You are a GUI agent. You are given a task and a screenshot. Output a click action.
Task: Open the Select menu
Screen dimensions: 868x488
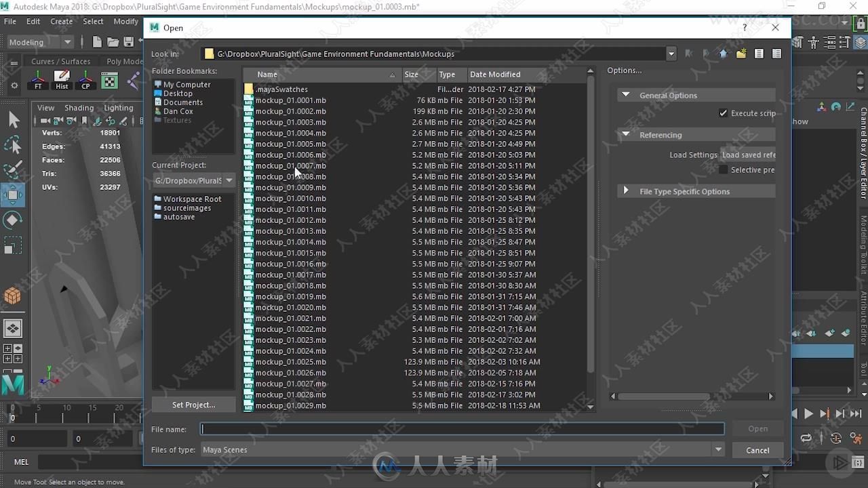tap(93, 21)
